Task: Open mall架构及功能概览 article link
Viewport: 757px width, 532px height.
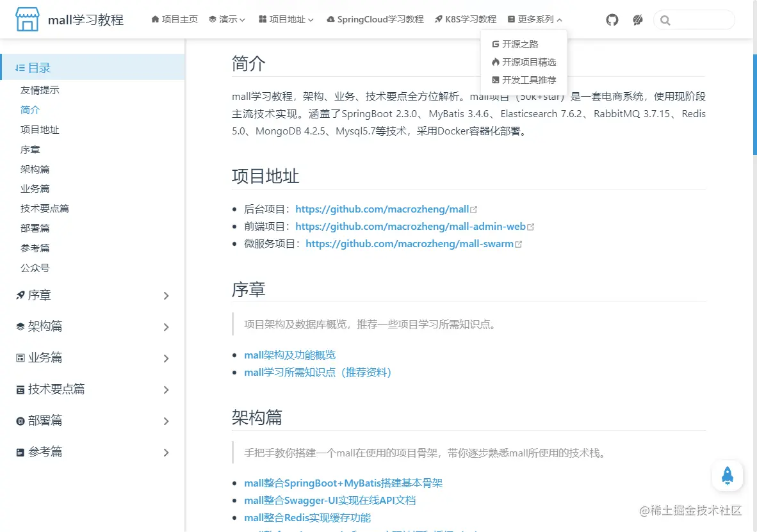Action: pyautogui.click(x=289, y=355)
